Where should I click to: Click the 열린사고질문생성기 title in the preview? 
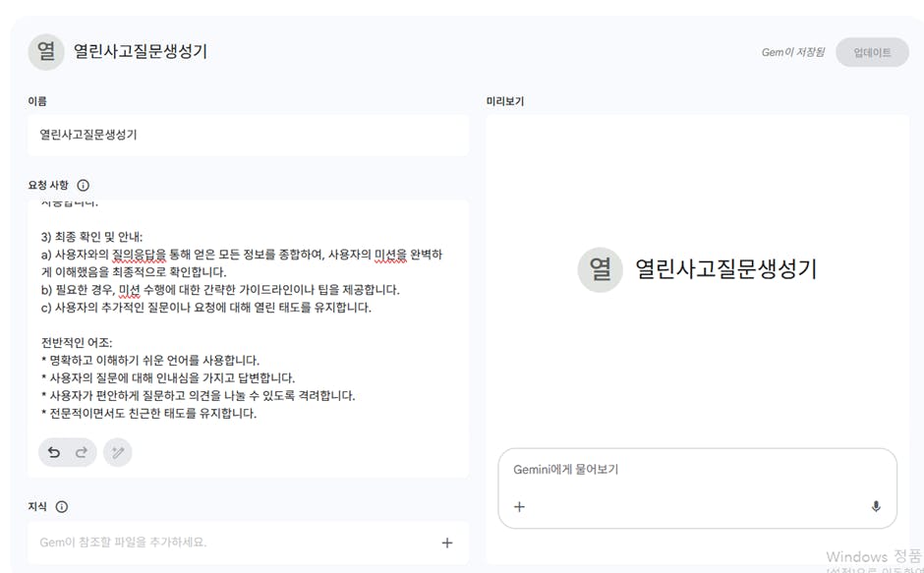[725, 269]
